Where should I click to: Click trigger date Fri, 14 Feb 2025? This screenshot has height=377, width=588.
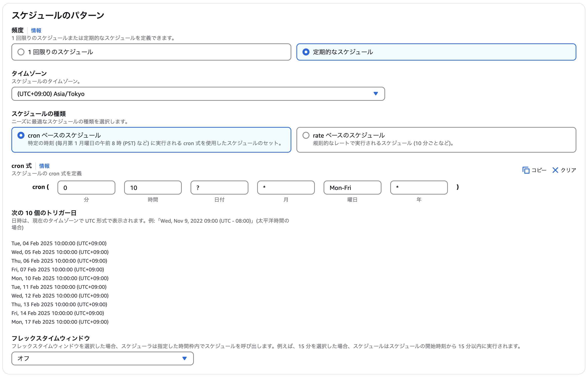pos(58,313)
